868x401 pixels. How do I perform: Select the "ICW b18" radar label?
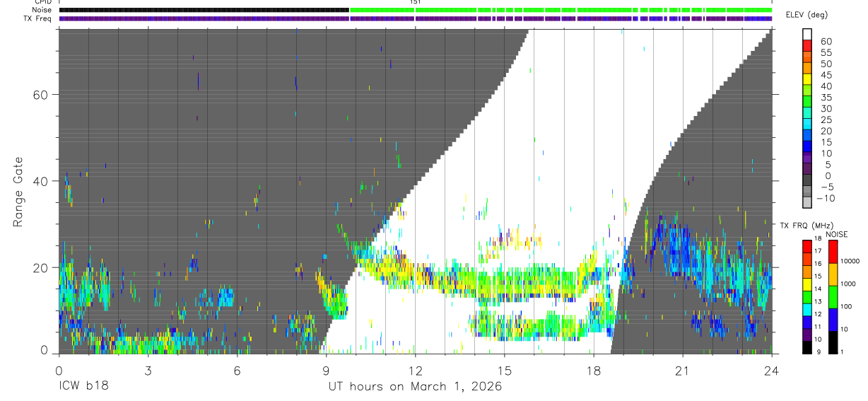[83, 387]
